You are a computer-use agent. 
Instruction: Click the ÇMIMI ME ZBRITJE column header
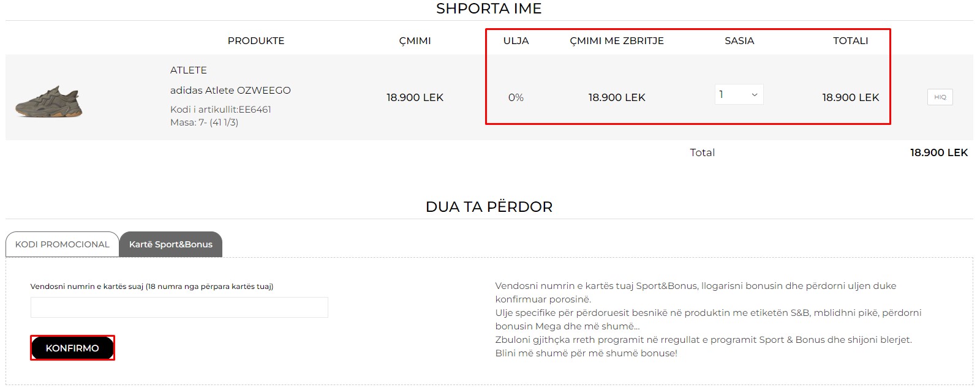(617, 40)
